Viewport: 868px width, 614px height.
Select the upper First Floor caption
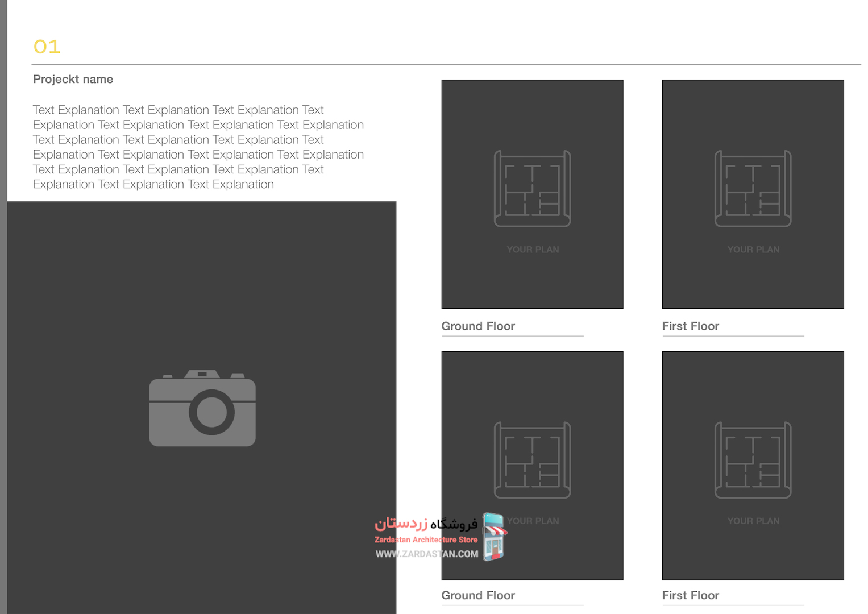tap(690, 326)
